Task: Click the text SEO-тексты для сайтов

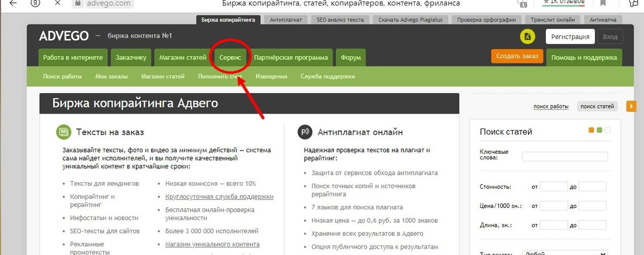Action: pyautogui.click(x=105, y=231)
